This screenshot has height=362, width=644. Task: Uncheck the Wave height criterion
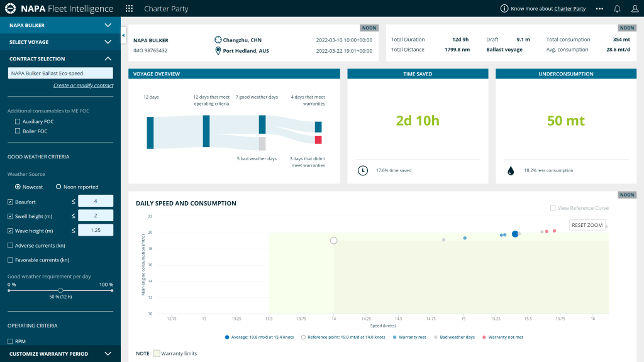tap(10, 231)
